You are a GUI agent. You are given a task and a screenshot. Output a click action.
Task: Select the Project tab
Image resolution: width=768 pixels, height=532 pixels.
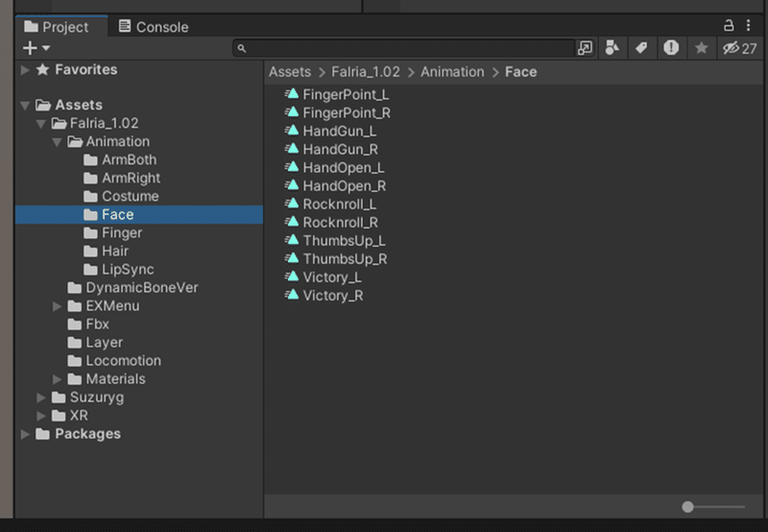[57, 27]
